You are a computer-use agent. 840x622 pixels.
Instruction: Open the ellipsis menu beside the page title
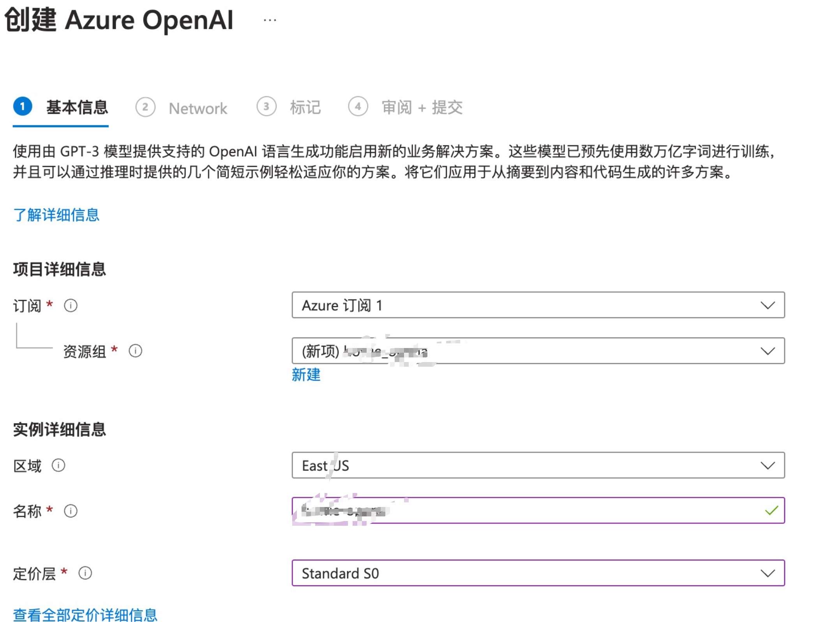click(270, 20)
